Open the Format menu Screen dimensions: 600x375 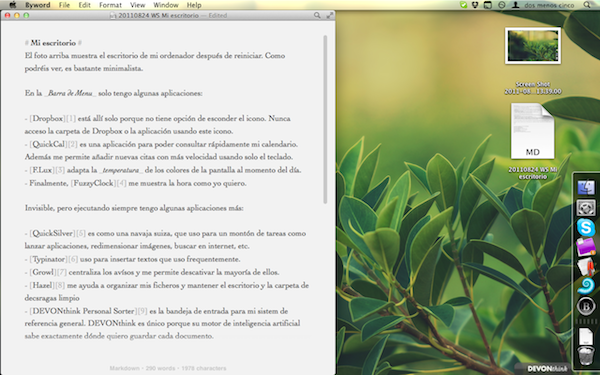click(110, 5)
